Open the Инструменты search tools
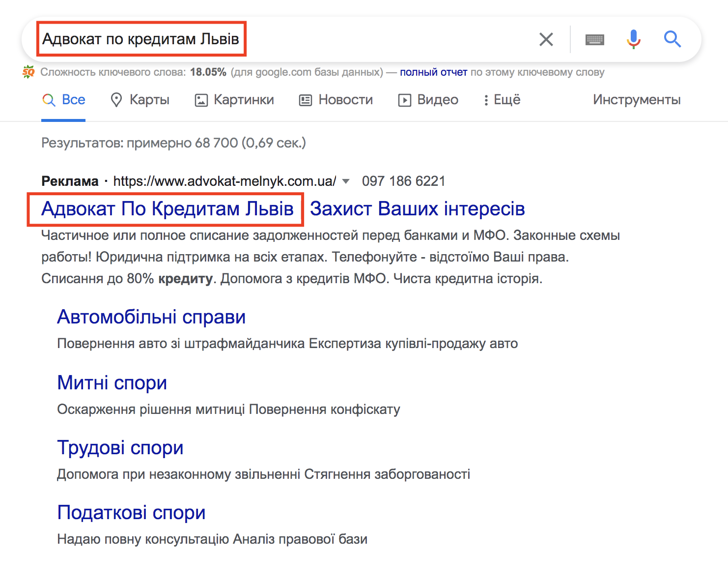Screen dimensions: 728x585 [637, 100]
